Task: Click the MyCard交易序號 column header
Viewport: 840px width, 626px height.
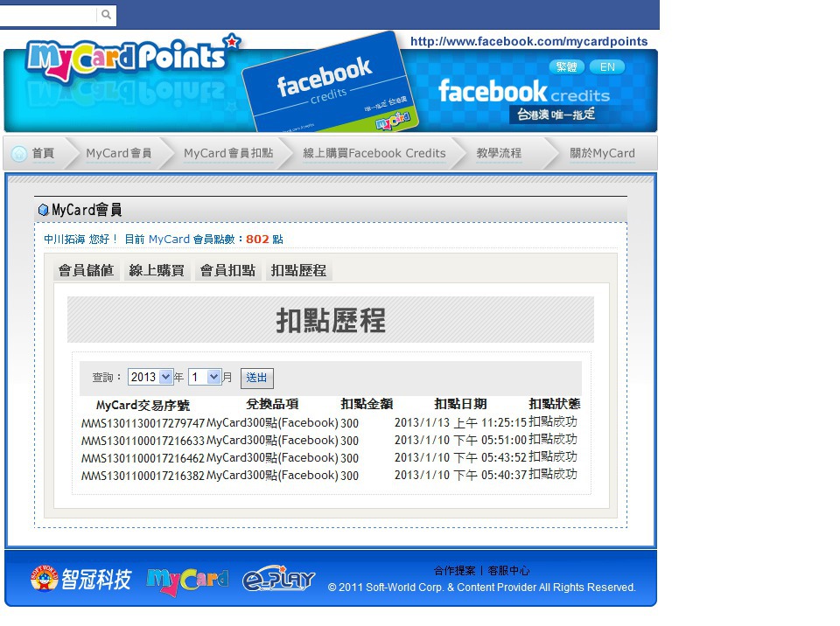Action: tap(143, 405)
